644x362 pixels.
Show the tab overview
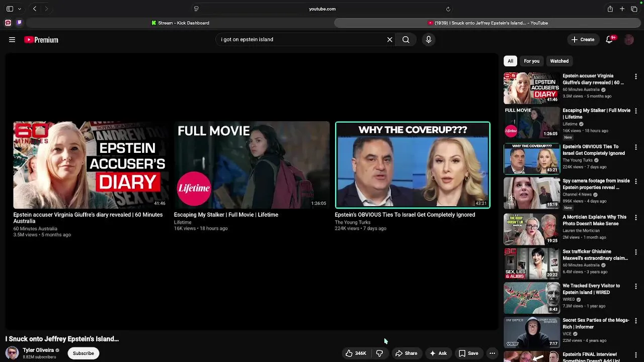634,9
